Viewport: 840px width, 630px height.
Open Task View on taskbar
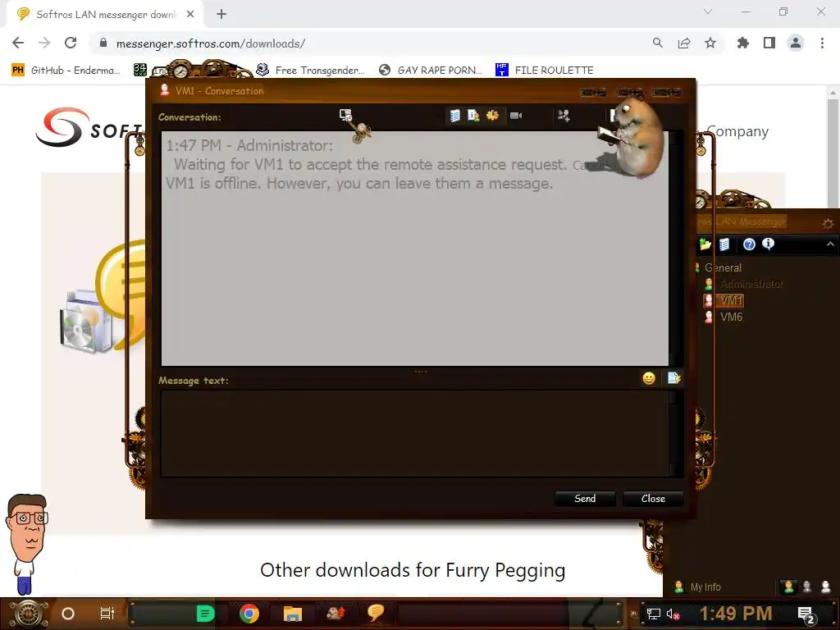[107, 614]
